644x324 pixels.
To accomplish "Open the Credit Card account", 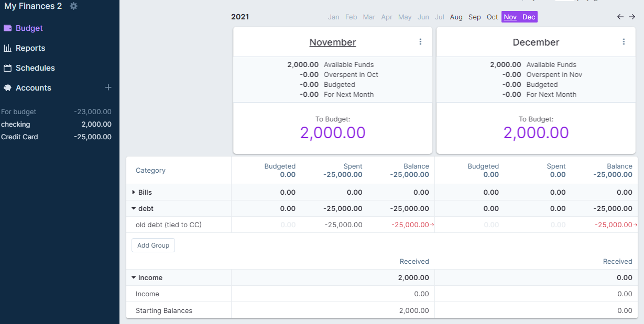I will [56, 137].
